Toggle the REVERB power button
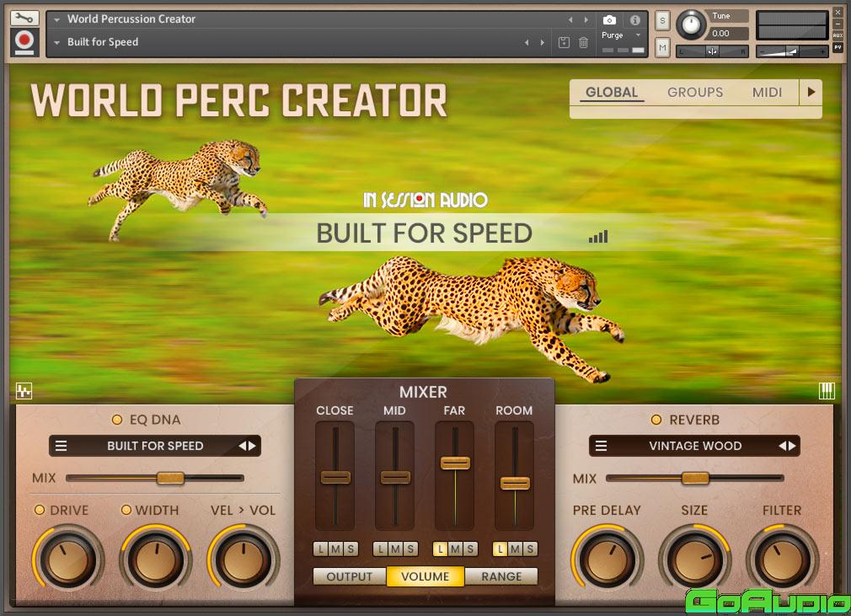The image size is (851, 616). point(656,420)
